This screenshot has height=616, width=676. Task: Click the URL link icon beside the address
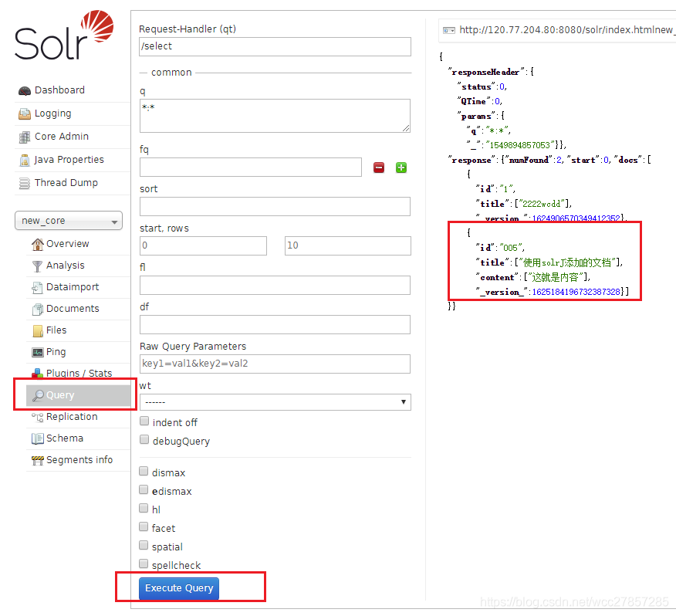pos(449,30)
